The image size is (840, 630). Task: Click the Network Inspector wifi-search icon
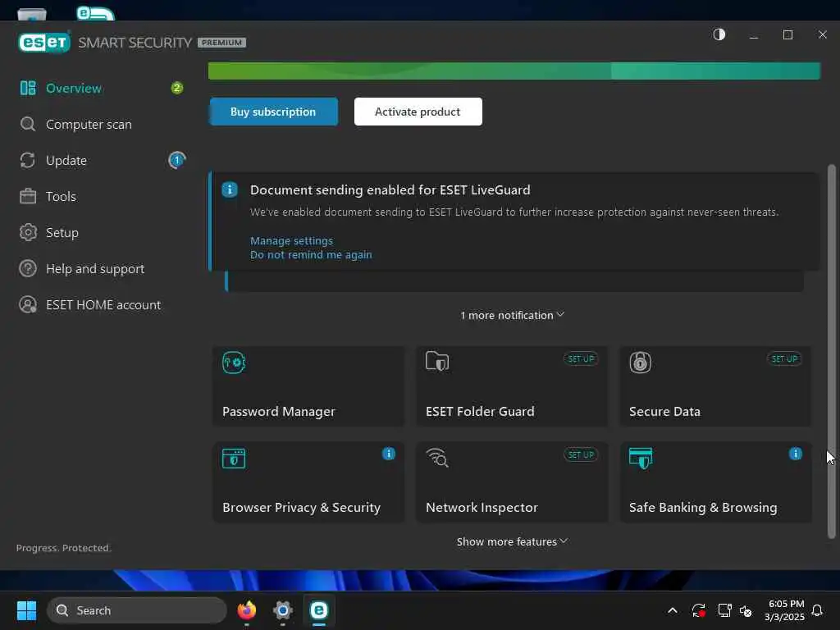click(437, 458)
